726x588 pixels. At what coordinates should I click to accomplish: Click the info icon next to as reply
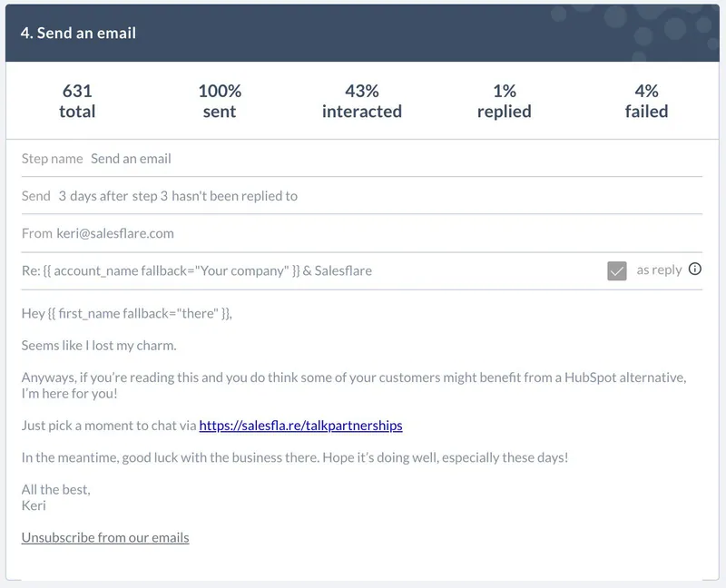point(694,269)
